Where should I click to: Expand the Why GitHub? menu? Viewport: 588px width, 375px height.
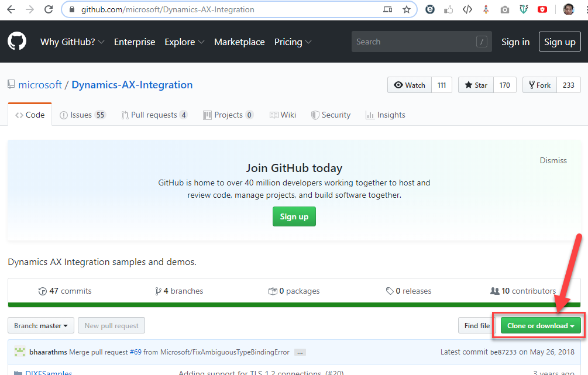coord(72,42)
